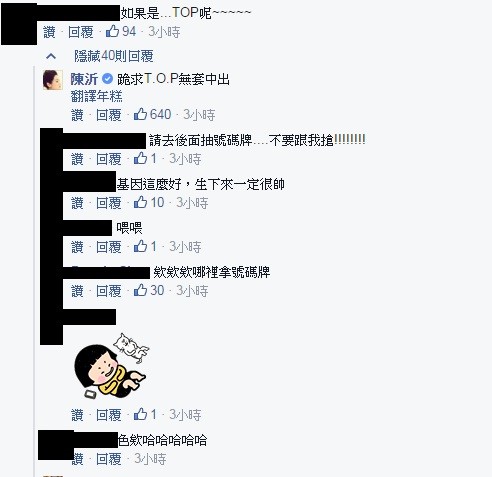Reply to 陳沂's comment via 回覆
Image resolution: width=492 pixels, height=477 pixels.
point(109,115)
